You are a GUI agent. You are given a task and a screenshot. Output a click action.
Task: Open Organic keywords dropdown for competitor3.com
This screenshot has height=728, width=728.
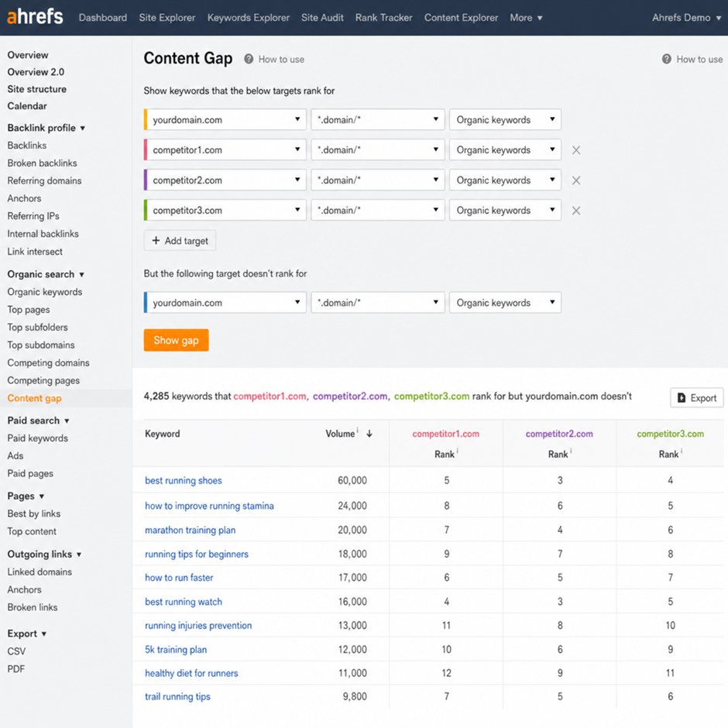pyautogui.click(x=505, y=211)
